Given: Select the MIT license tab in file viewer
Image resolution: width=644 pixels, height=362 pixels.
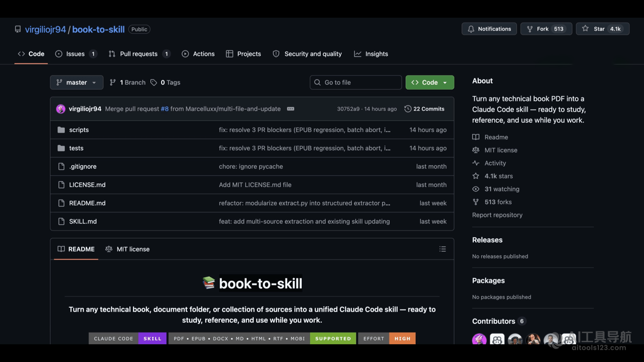Looking at the screenshot, I should [127, 249].
